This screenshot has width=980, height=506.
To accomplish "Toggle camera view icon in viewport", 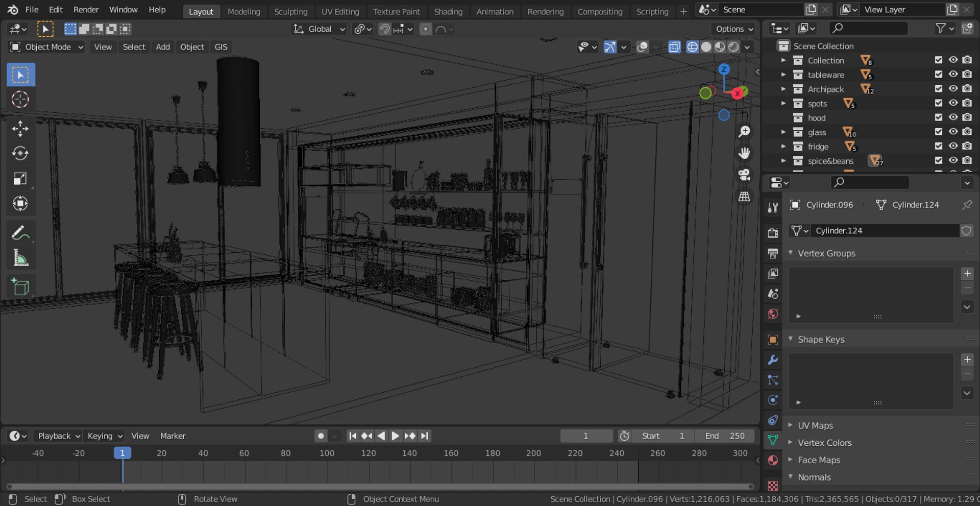I will pos(744,175).
